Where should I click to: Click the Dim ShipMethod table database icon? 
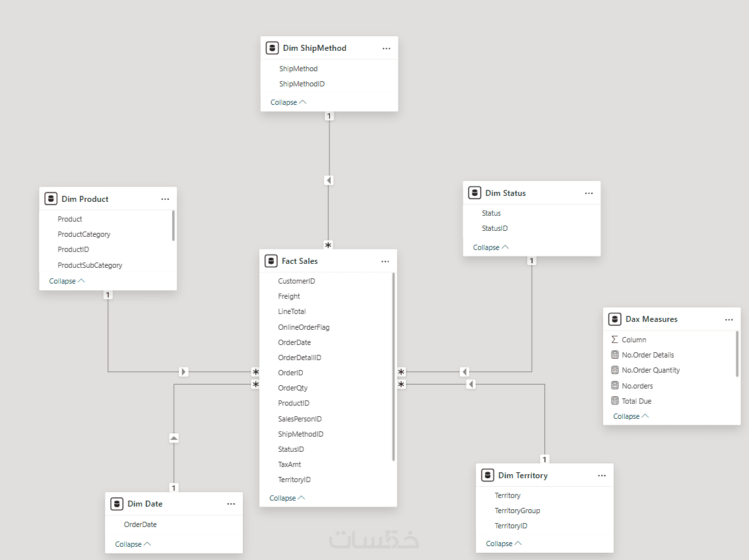coord(272,48)
